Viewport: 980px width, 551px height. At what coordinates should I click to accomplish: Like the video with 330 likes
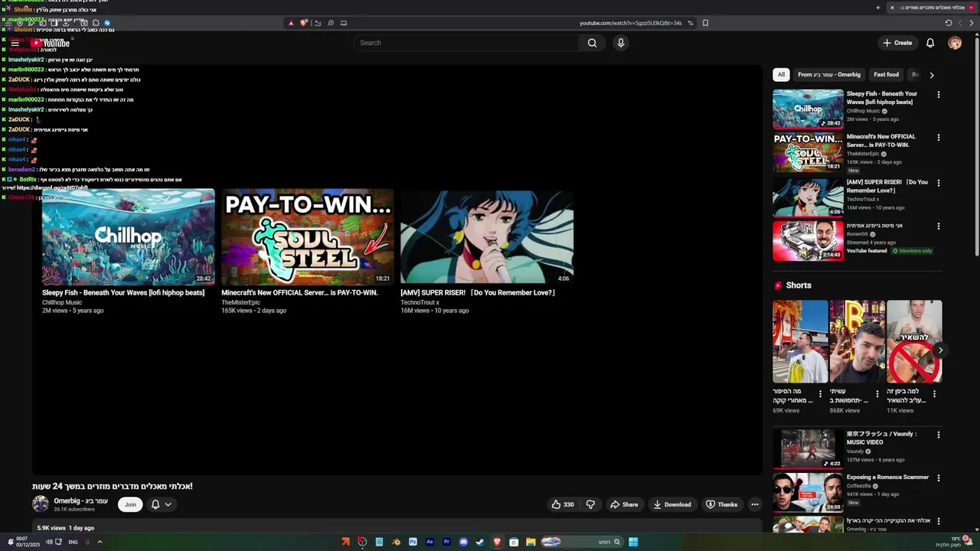[x=563, y=504]
